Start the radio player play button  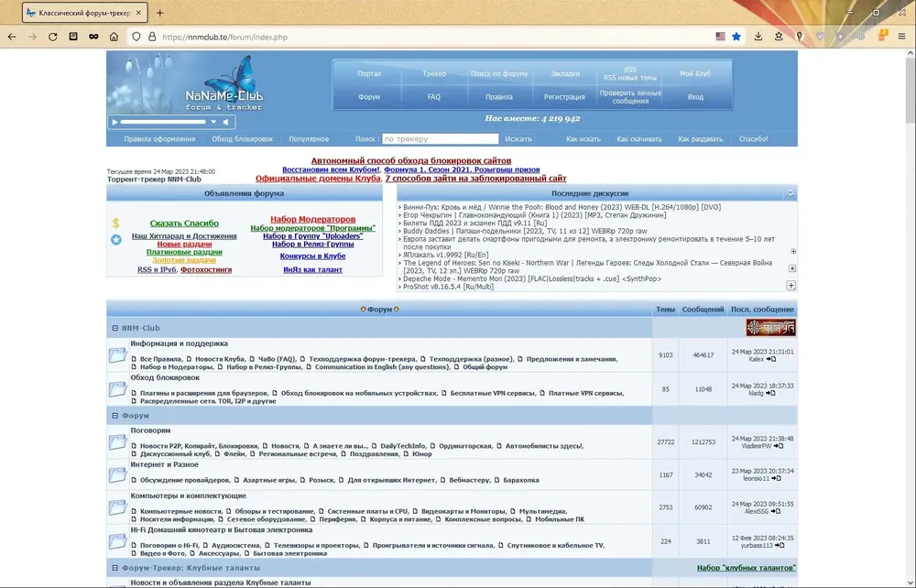pyautogui.click(x=114, y=122)
